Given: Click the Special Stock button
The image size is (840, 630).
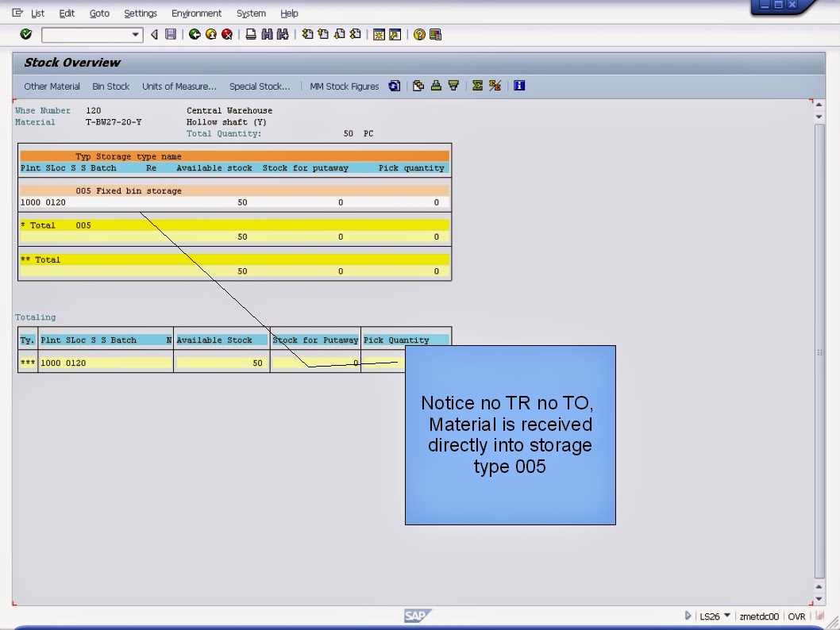Looking at the screenshot, I should 260,86.
